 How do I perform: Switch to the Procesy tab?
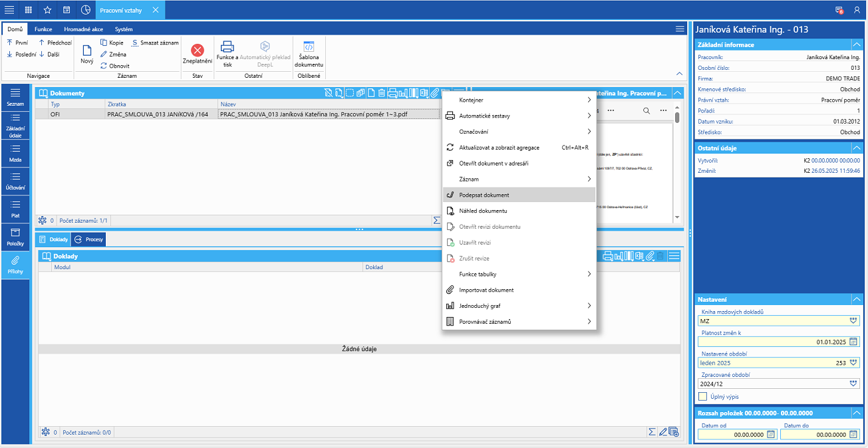coord(89,239)
